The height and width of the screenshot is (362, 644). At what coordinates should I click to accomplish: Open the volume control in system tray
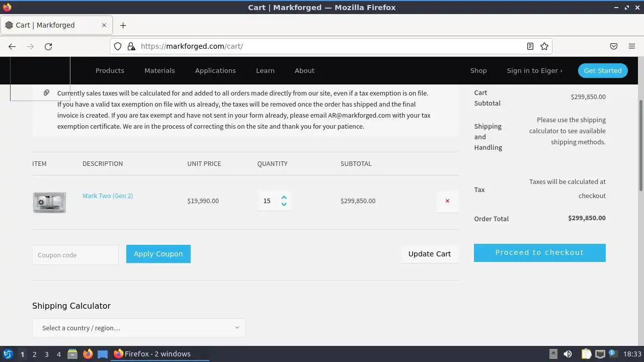pos(568,354)
